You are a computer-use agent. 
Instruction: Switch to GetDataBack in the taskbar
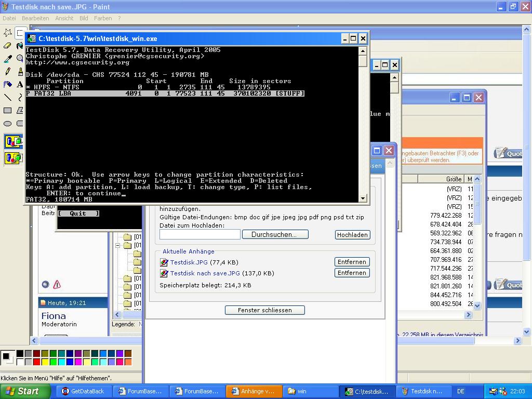tap(83, 391)
